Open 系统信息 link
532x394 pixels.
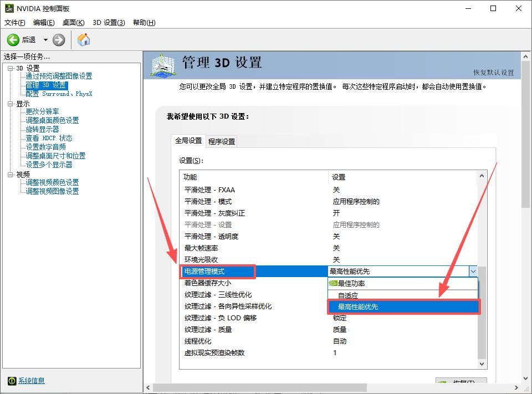(x=31, y=381)
